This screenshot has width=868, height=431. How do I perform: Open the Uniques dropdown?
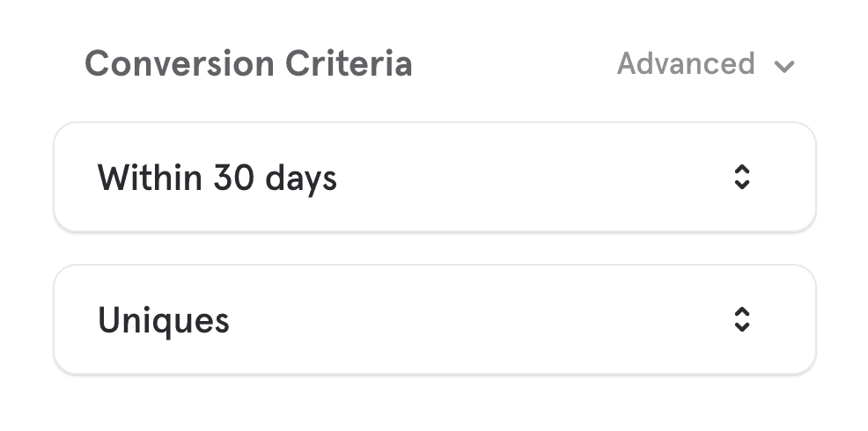tap(434, 319)
